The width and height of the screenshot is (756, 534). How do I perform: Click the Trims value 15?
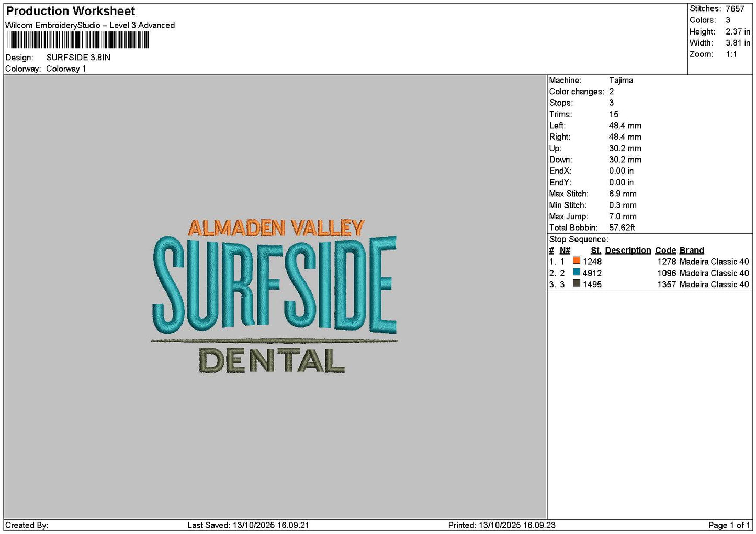pyautogui.click(x=614, y=115)
